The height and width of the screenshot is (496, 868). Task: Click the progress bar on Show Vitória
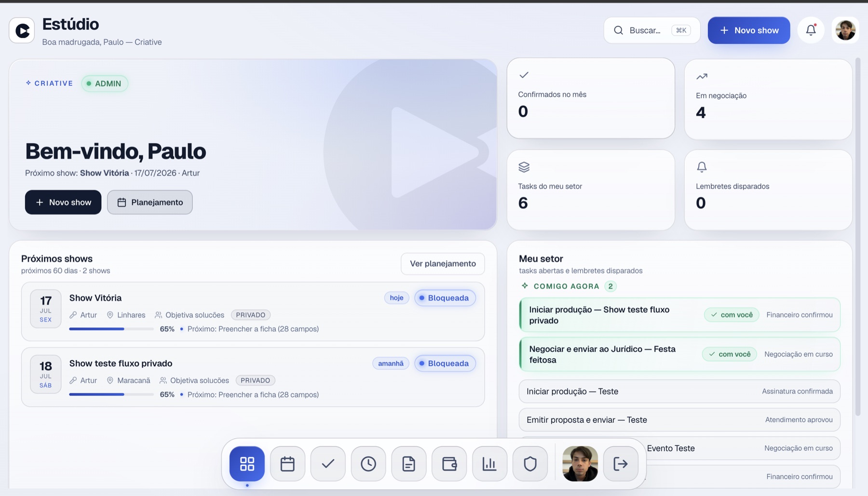111,329
